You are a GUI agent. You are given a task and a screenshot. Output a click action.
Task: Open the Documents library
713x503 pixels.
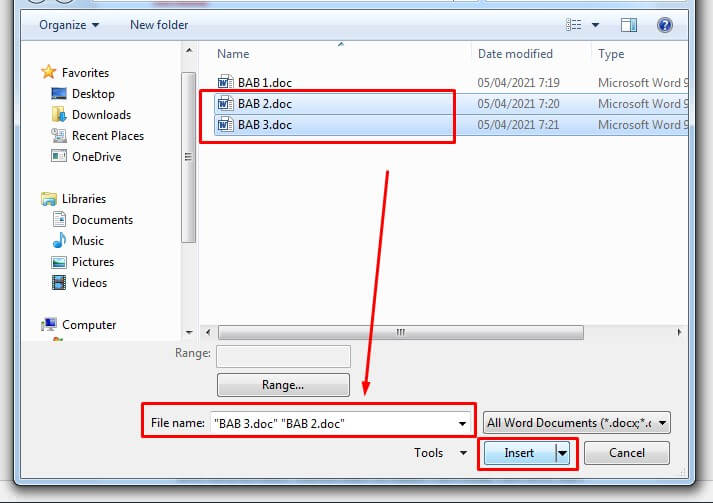[x=102, y=220]
